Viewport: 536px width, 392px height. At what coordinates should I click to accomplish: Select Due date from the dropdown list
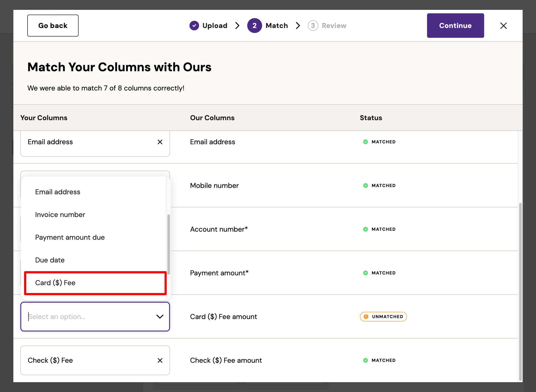tap(50, 260)
